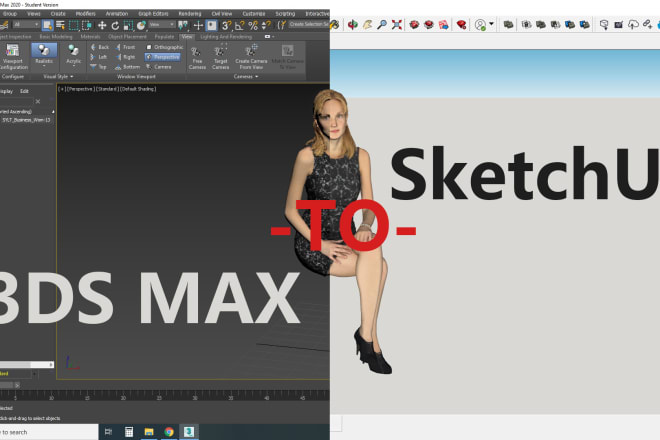Switch viewport to Front view

(x=125, y=47)
